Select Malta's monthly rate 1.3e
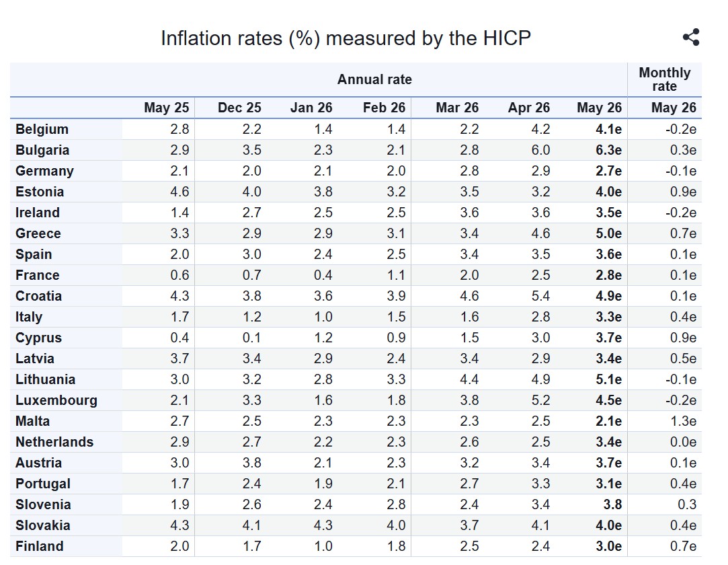728x565 pixels. click(683, 422)
